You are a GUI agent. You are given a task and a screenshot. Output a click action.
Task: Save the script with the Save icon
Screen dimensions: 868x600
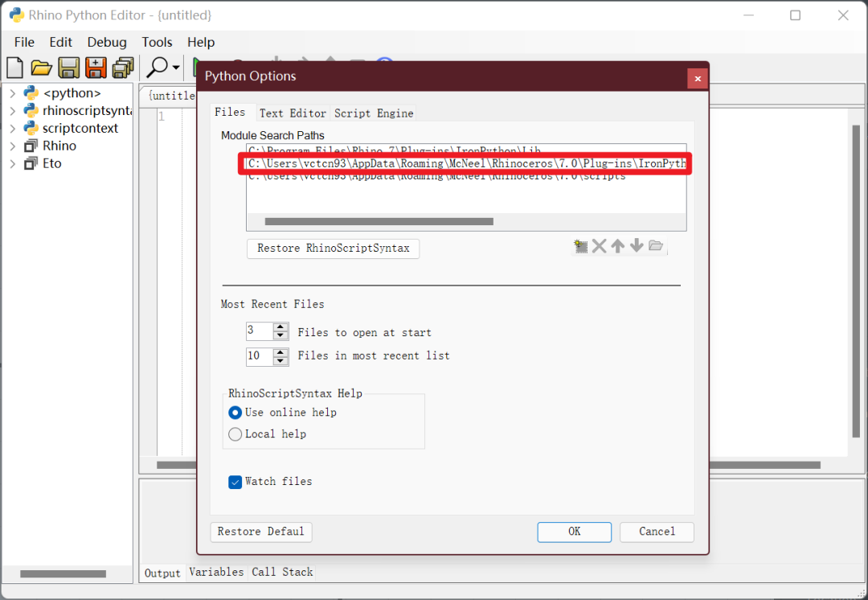pos(69,68)
